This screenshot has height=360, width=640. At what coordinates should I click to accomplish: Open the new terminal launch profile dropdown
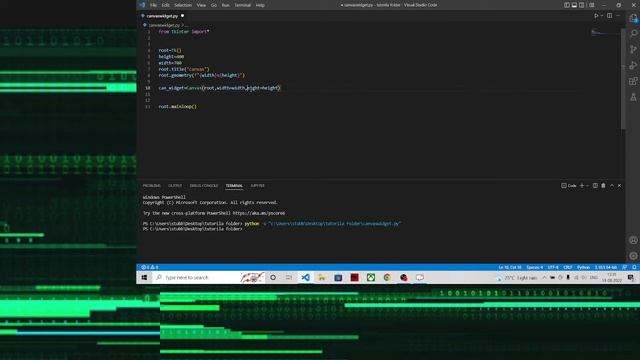[587, 186]
